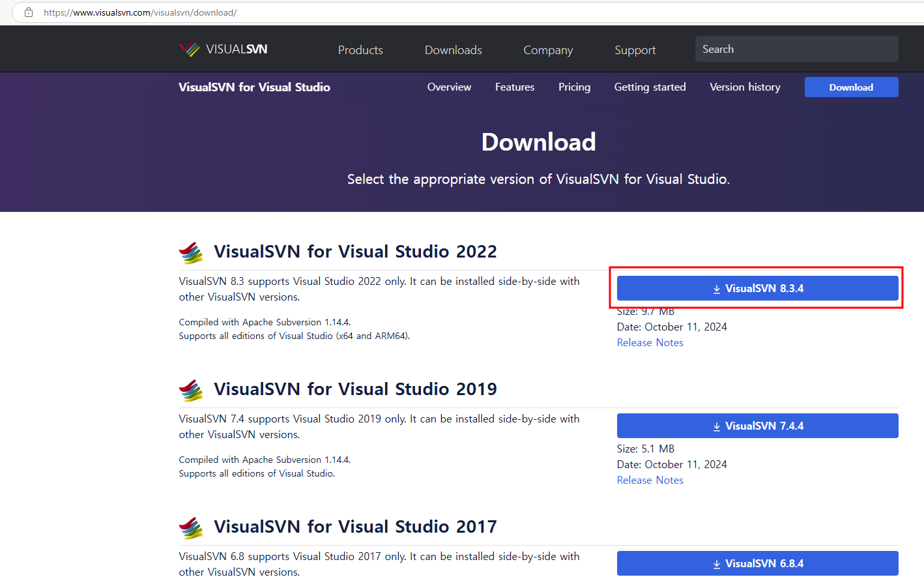Click the main Download page heading
This screenshot has height=577, width=924.
[x=538, y=142]
